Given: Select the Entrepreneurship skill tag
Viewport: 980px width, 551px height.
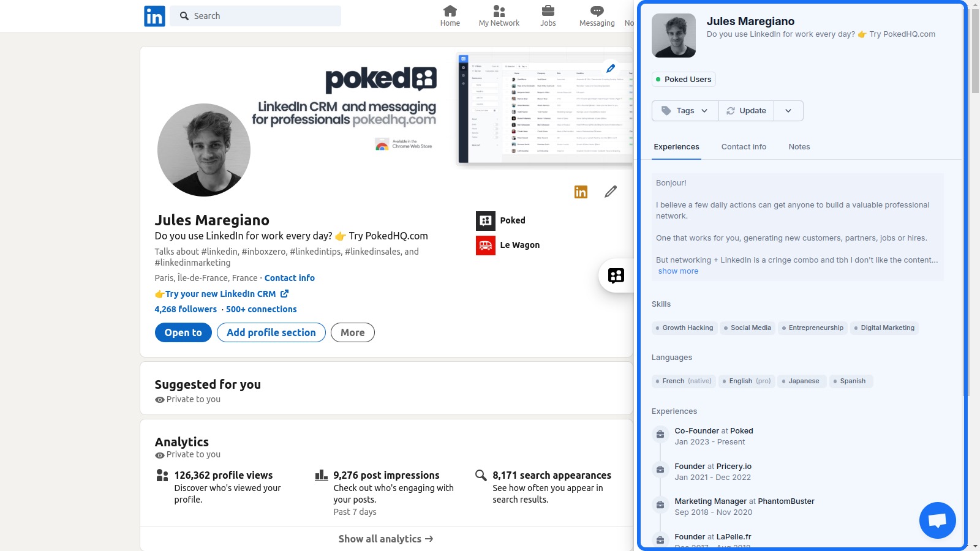Looking at the screenshot, I should [813, 328].
